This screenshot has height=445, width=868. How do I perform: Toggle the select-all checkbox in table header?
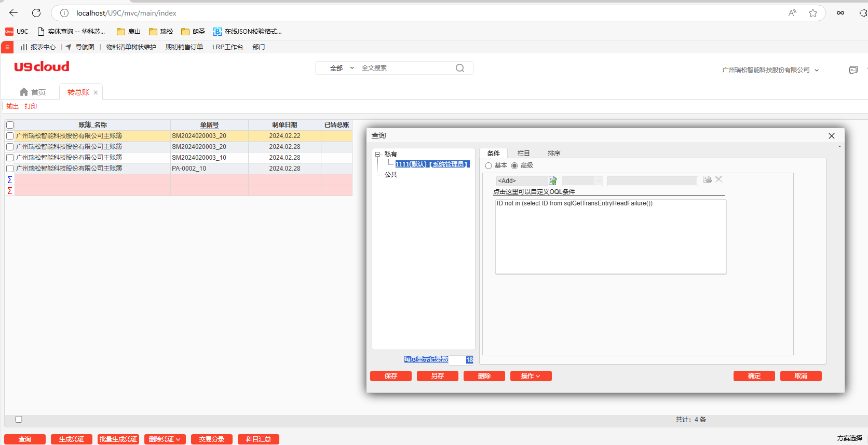pyautogui.click(x=10, y=125)
